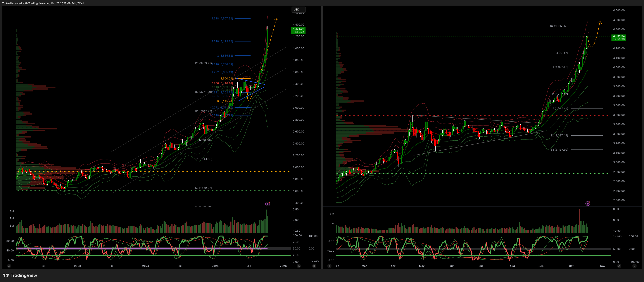This screenshot has height=282, width=644.
Task: Click the left chart's A auto-scale button
Action: [299, 266]
